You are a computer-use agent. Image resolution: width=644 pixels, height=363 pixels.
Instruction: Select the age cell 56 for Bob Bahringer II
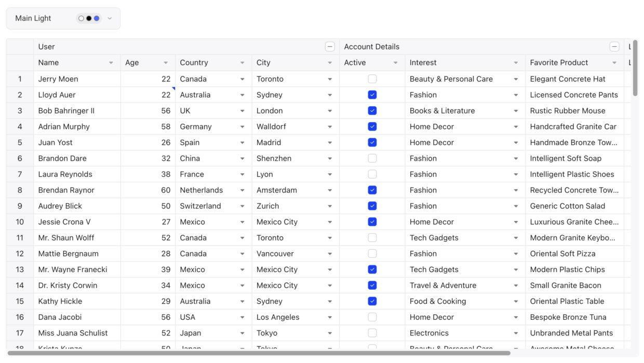pyautogui.click(x=148, y=111)
